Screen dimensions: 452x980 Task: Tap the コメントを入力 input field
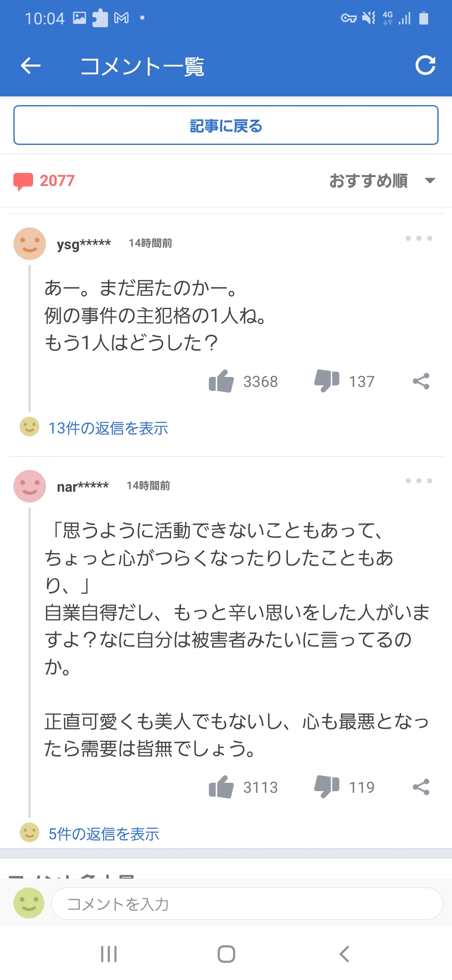[x=247, y=904]
